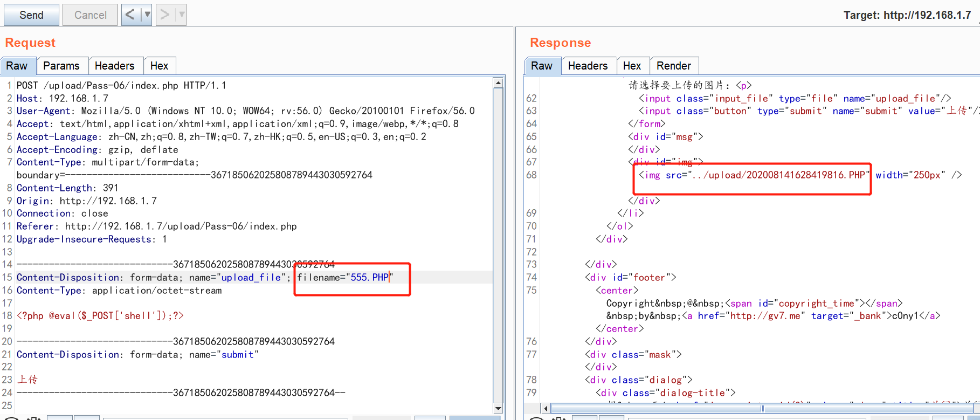Go forward with the > arrow button
This screenshot has height=420, width=980.
pyautogui.click(x=165, y=15)
